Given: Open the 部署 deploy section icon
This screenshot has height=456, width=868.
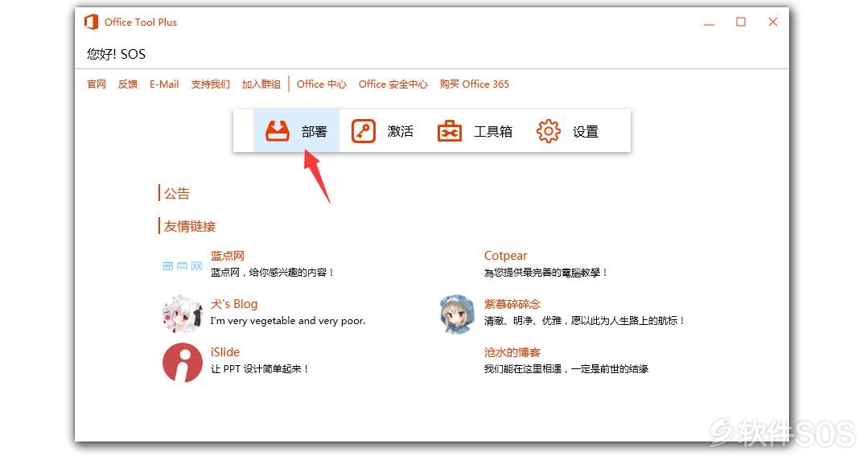Looking at the screenshot, I should coord(278,131).
